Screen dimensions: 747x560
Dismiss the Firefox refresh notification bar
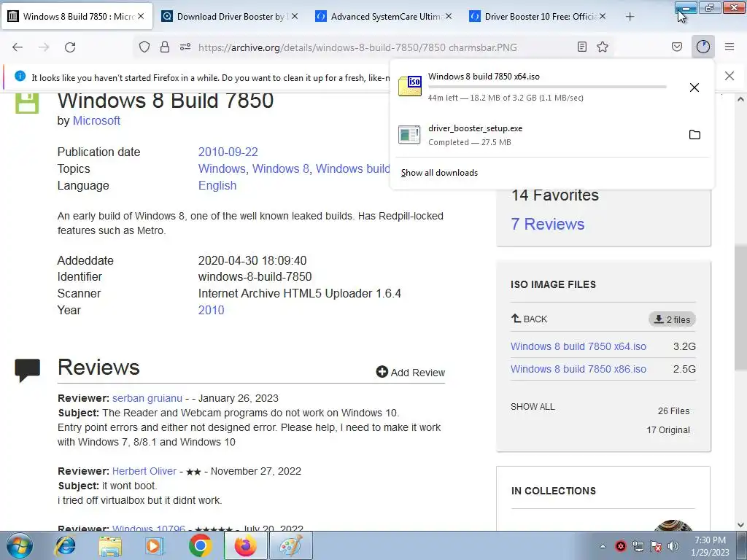[x=729, y=76]
